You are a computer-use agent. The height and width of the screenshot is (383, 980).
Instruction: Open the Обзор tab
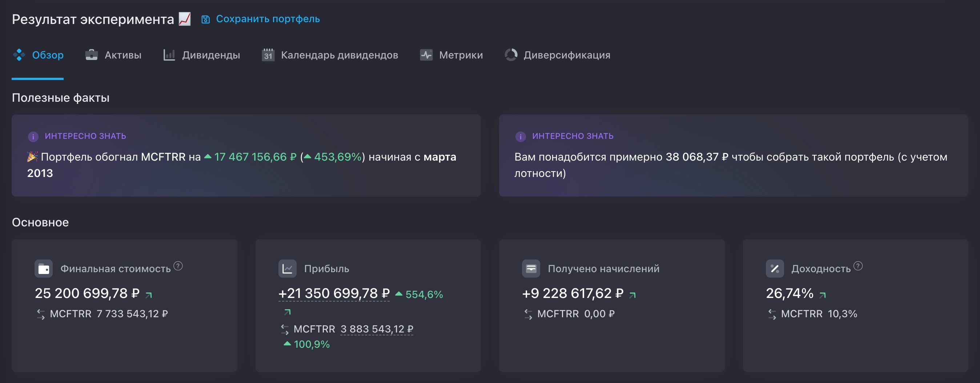point(38,55)
